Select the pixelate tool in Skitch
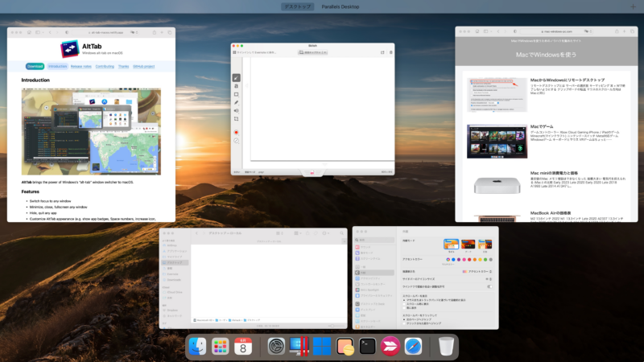This screenshot has width=644, height=362. click(236, 111)
